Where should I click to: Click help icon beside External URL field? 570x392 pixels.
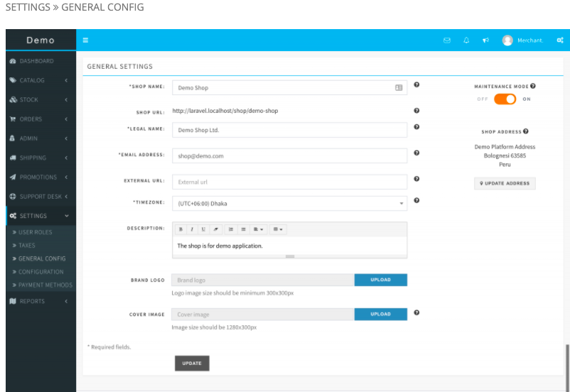[416, 179]
